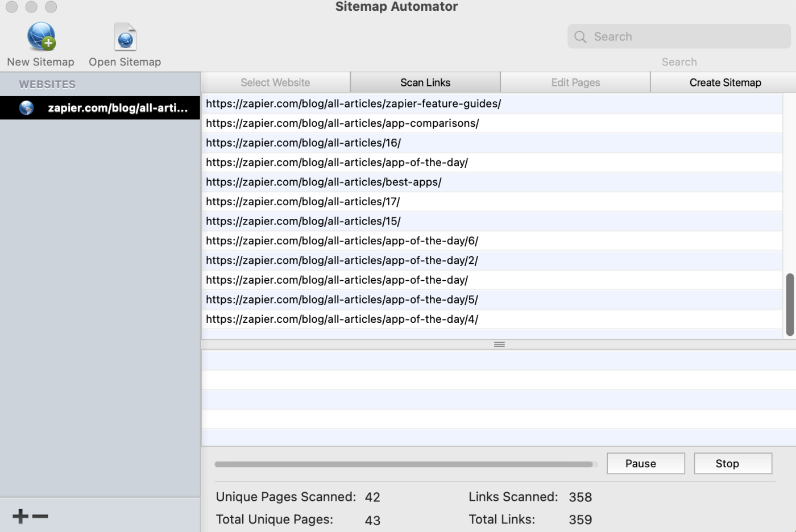This screenshot has height=532, width=796.
Task: Click the WEBSITES sidebar header
Action: coord(47,84)
